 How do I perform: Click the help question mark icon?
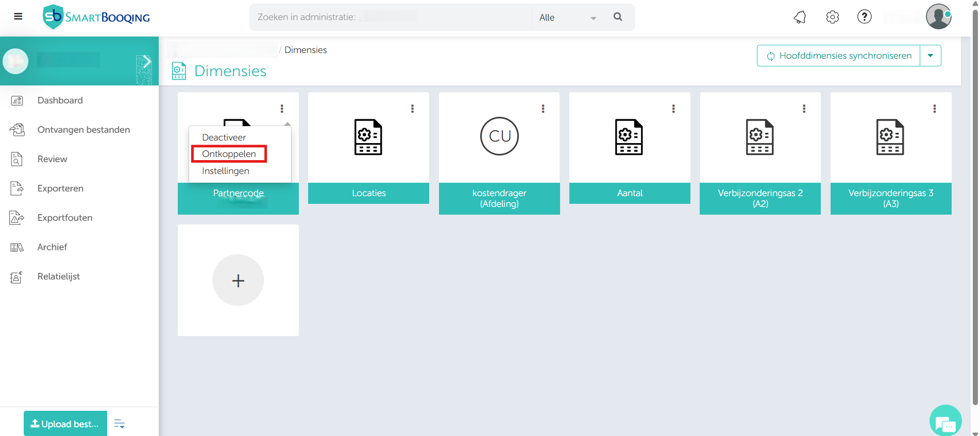(864, 17)
